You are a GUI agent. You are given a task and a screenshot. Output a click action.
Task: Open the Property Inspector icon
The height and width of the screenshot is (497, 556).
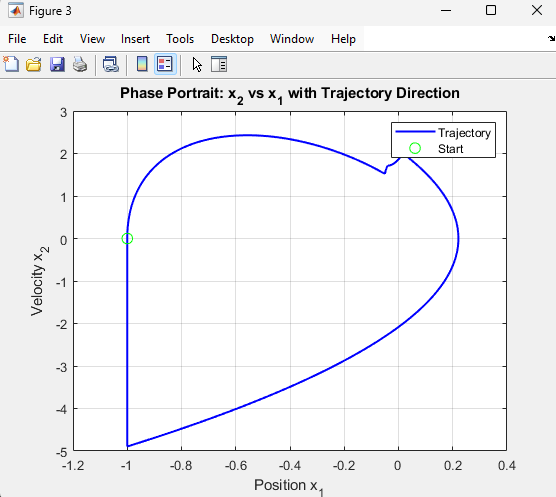click(x=219, y=65)
